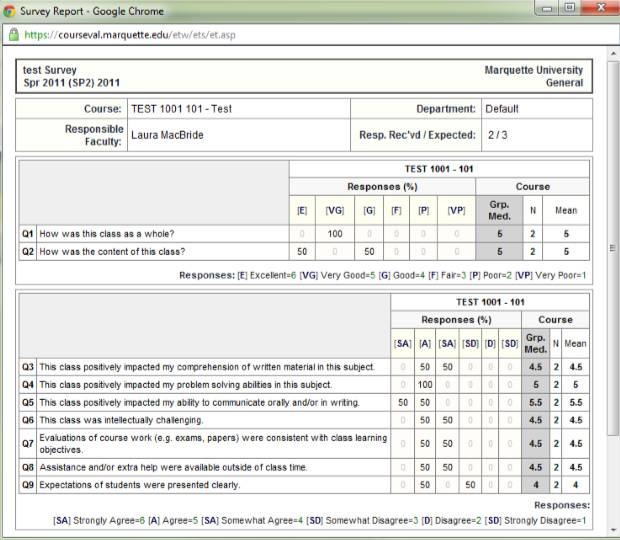Minimize the Survey Report window
This screenshot has width=620, height=540.
[547, 8]
